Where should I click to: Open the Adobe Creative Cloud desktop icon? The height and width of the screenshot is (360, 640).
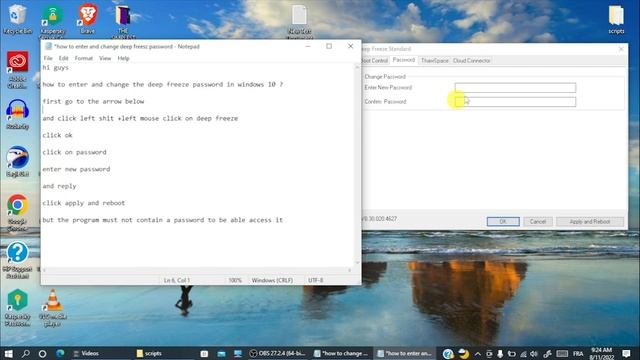pyautogui.click(x=17, y=69)
